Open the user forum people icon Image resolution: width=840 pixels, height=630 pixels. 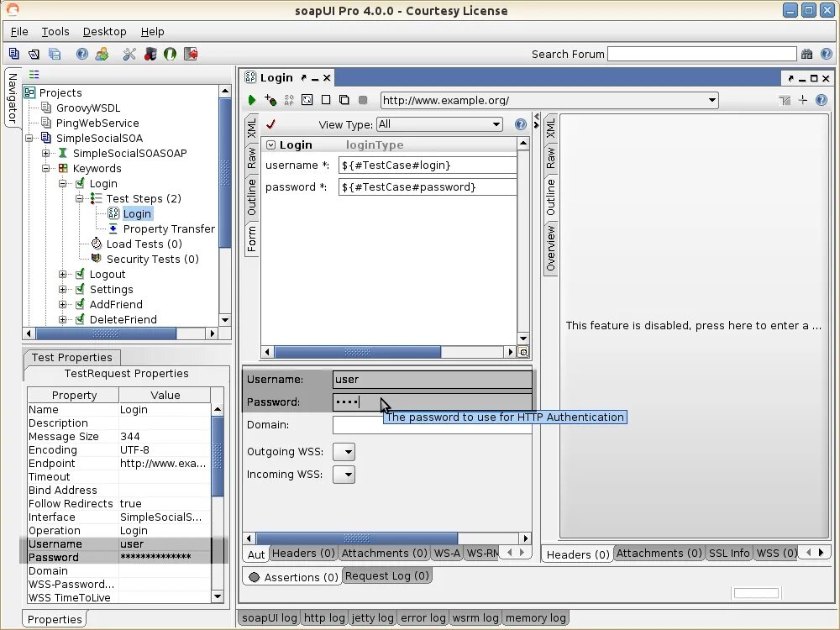pyautogui.click(x=102, y=54)
